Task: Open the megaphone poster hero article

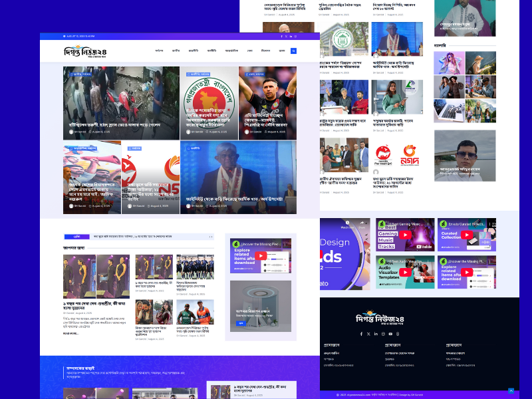Action: tap(92, 178)
